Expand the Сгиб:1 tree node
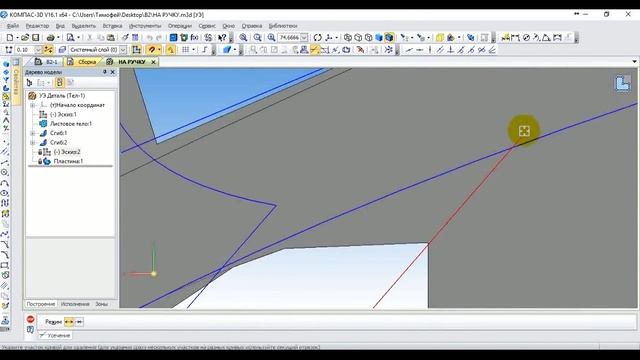The height and width of the screenshot is (360, 640). (x=33, y=133)
